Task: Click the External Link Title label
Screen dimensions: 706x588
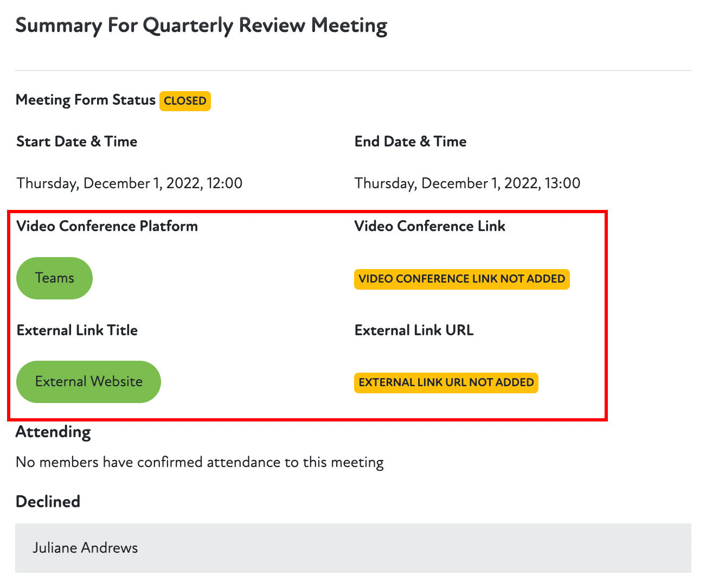Action: click(x=77, y=330)
